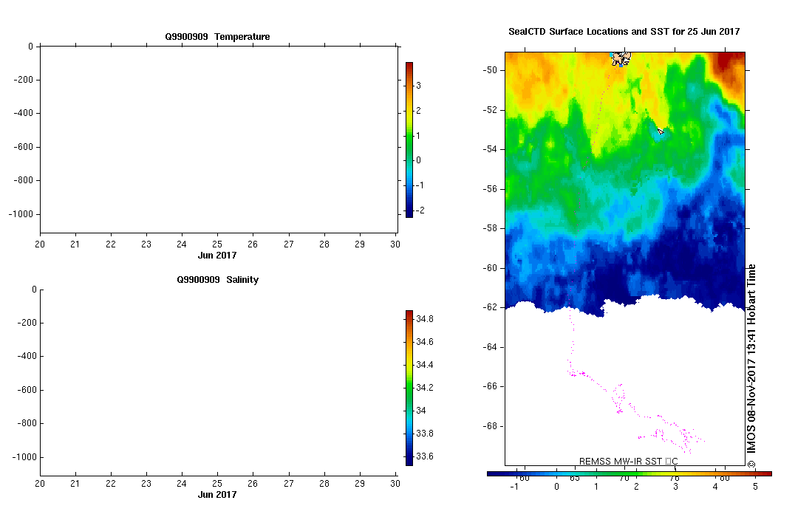Viewport: 812px width, 517px height.
Task: Click the Q9900909 Salinity plot title
Action: pos(217,279)
